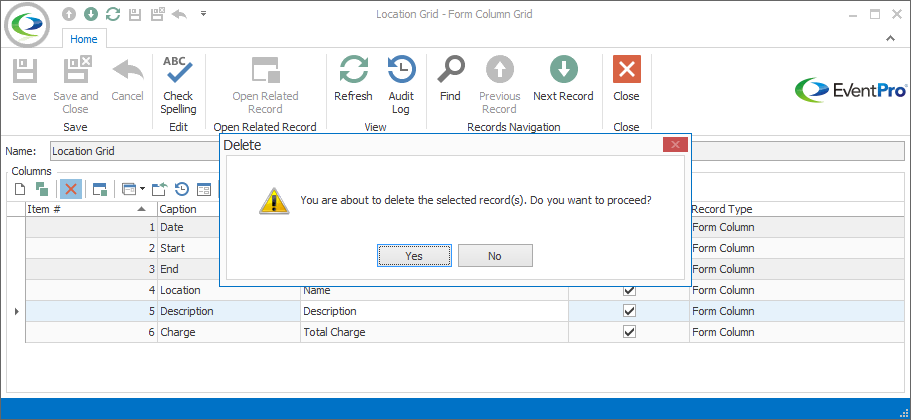Screen dimensions: 911x420
Task: Open the Audit Log from ribbon
Action: click(x=401, y=86)
